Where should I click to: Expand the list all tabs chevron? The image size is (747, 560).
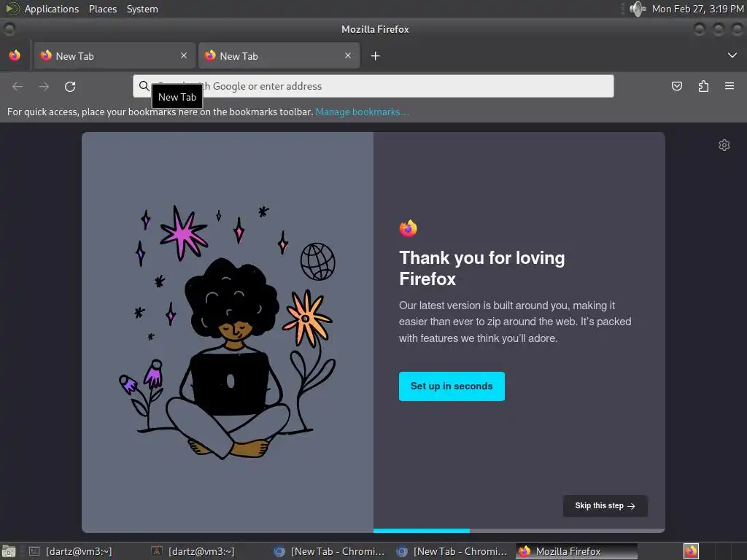click(x=732, y=55)
